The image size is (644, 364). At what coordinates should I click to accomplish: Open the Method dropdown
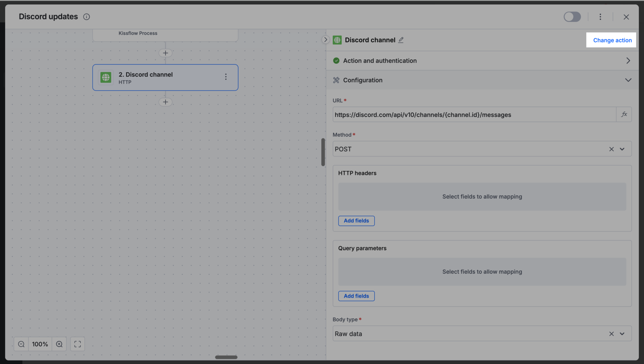622,149
